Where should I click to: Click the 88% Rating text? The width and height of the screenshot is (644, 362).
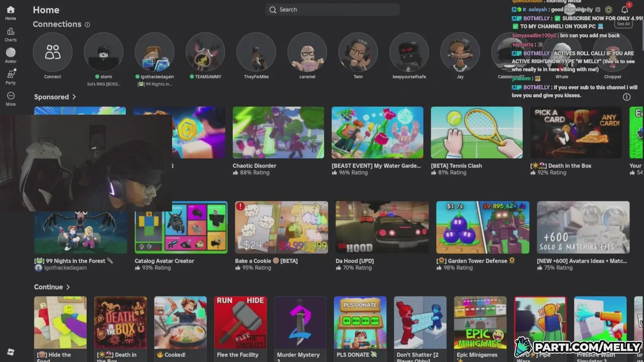click(255, 172)
